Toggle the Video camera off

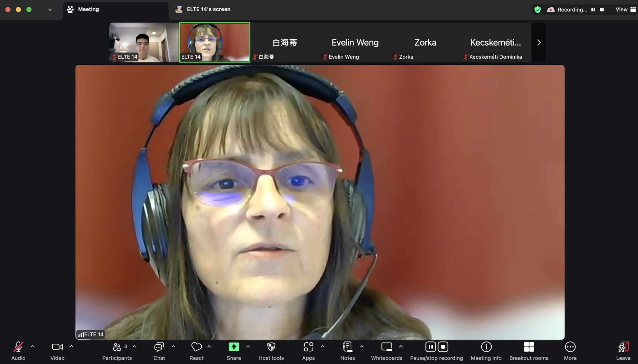click(57, 347)
